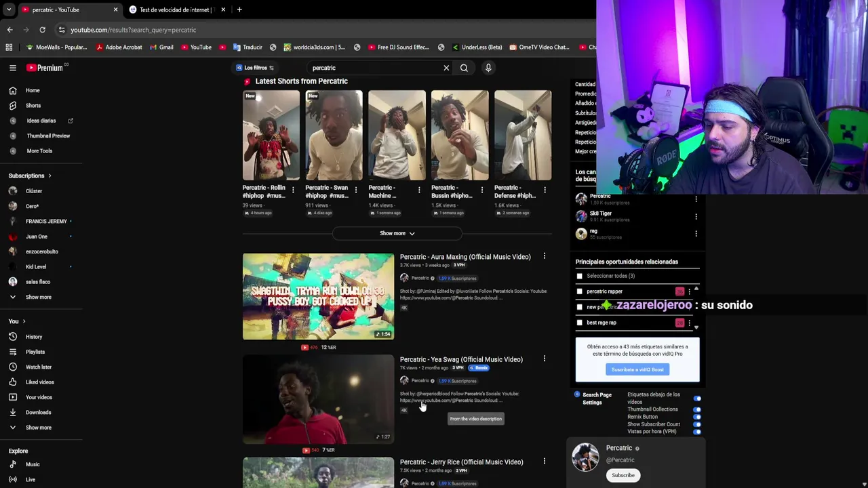Toggle the Show Subscriber Count switch

pos(697,424)
